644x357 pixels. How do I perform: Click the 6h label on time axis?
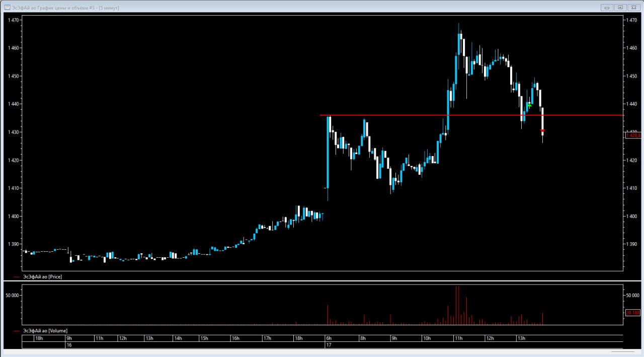tap(329, 338)
